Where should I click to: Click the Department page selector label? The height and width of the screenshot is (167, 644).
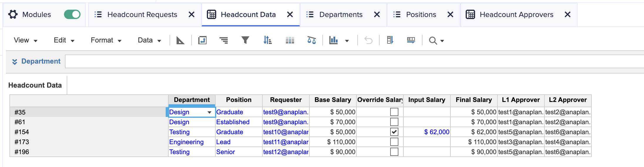point(41,61)
